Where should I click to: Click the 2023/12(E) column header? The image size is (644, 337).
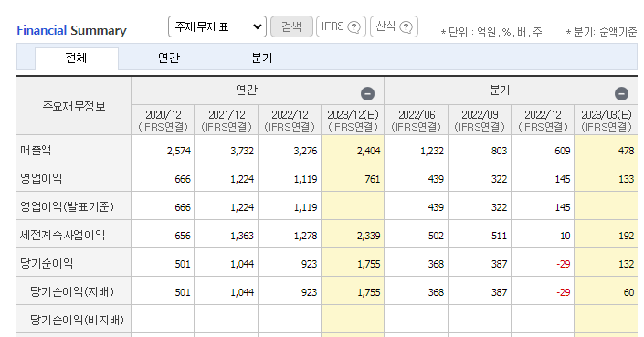click(x=353, y=121)
